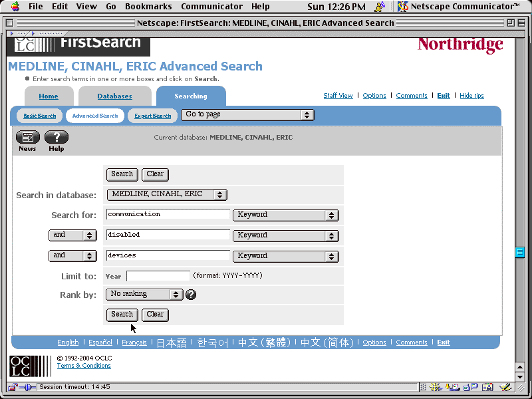Click the Hide tips link
Screen dimensions: 532x399
(x=471, y=96)
